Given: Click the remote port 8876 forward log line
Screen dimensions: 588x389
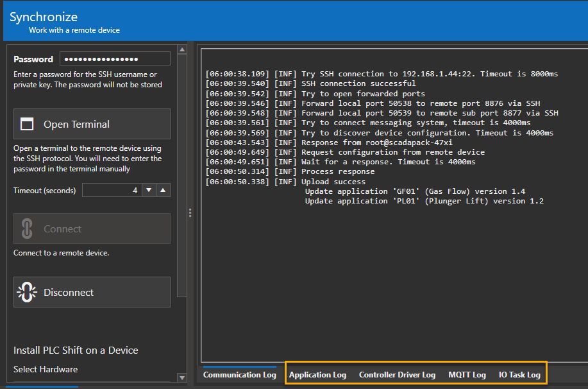Looking at the screenshot, I should (373, 103).
